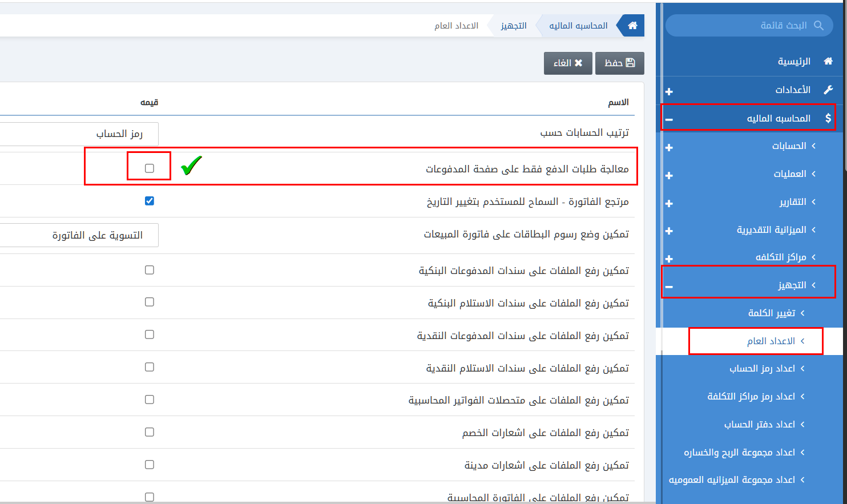847x504 pixels.
Task: Enable file upload on سندات المدفوعات البنكية
Action: click(x=150, y=270)
